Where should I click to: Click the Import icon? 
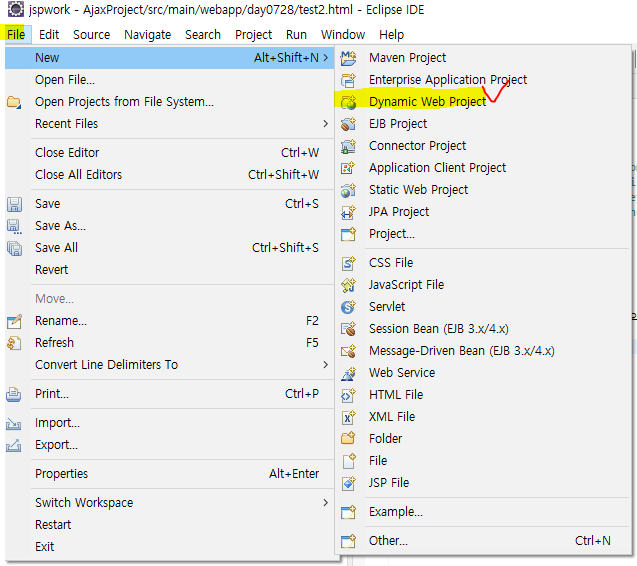[x=14, y=423]
